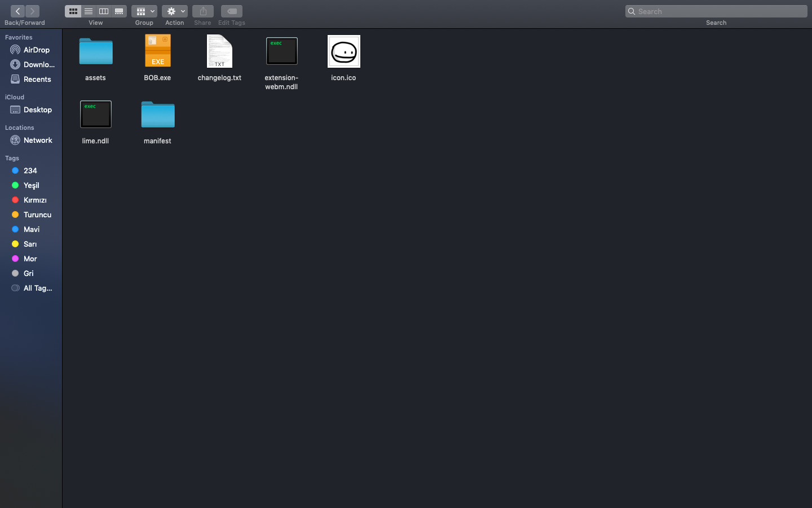Select the BOB.exe file icon
This screenshot has width=812, height=508.
(x=158, y=51)
